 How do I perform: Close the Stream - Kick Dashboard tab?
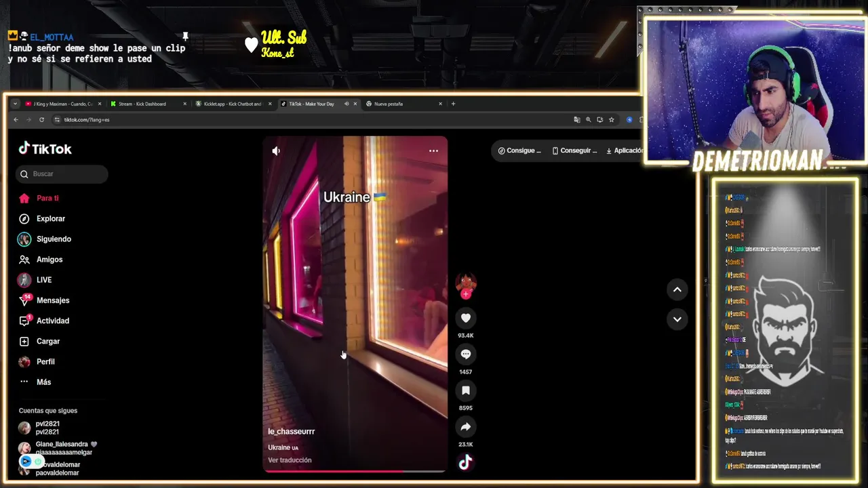point(184,104)
